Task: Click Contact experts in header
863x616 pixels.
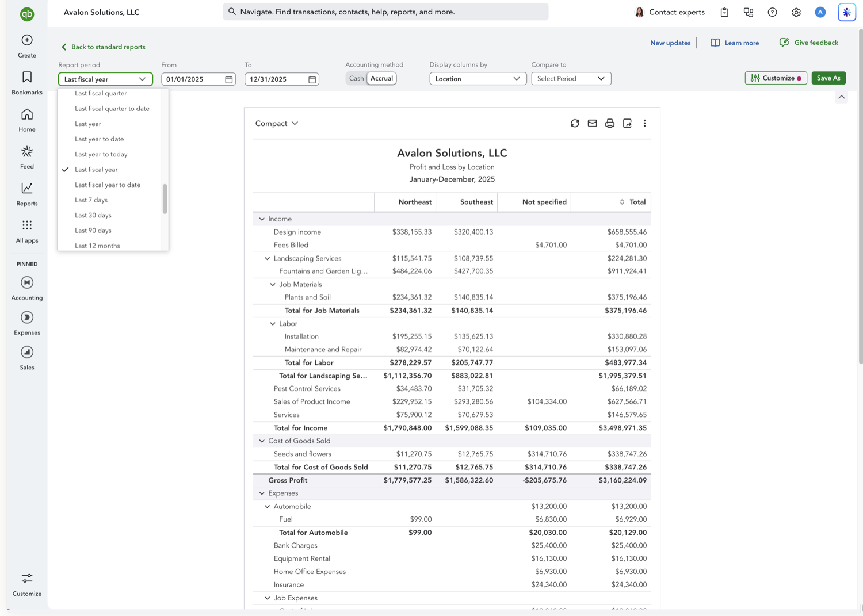Action: tap(670, 12)
